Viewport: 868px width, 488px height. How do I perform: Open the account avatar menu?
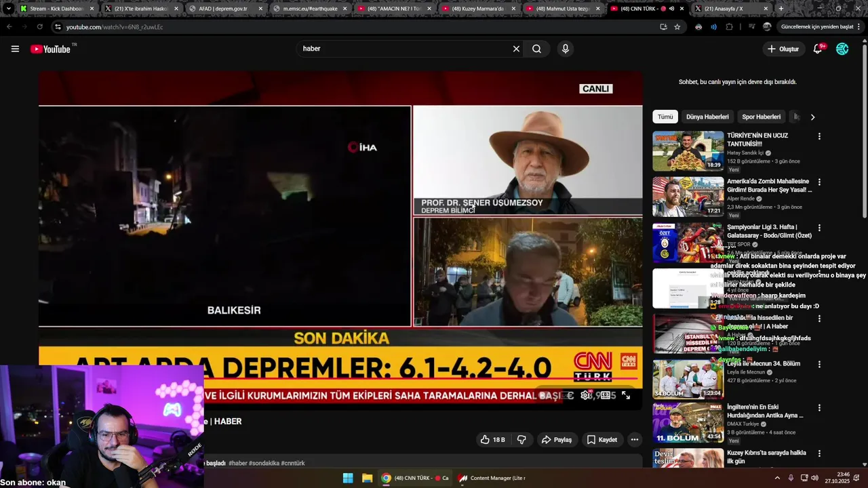[842, 49]
